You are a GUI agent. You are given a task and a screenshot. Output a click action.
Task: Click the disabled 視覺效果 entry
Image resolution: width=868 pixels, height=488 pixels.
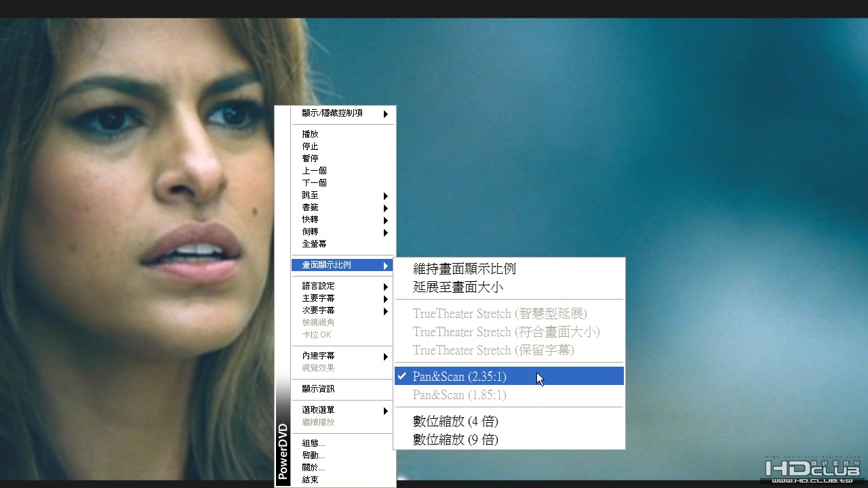pyautogui.click(x=343, y=368)
